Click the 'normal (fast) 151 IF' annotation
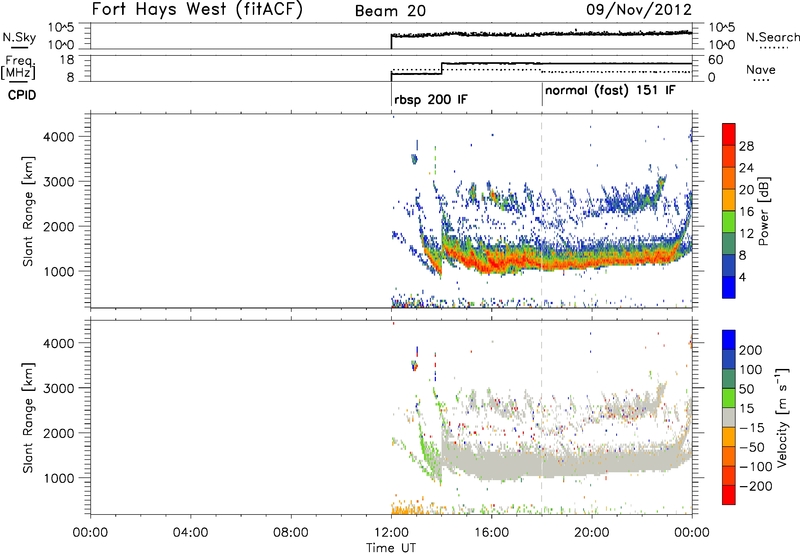Image resolution: width=800 pixels, height=554 pixels. click(x=610, y=91)
